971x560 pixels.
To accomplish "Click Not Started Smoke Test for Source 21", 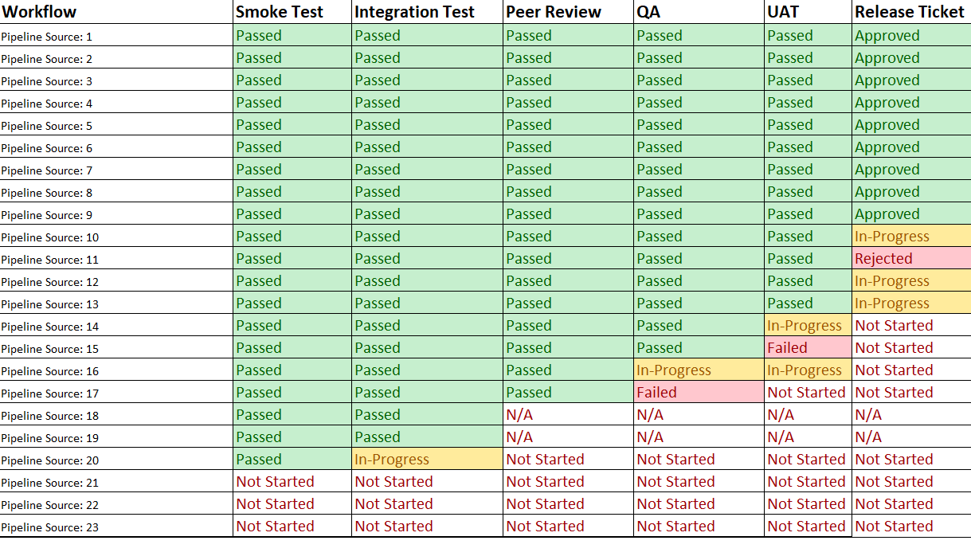I will (292, 481).
